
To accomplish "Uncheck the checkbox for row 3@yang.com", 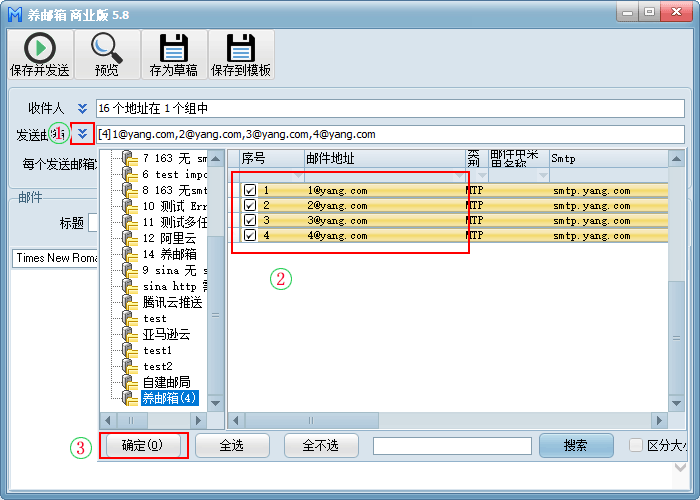I will click(250, 221).
